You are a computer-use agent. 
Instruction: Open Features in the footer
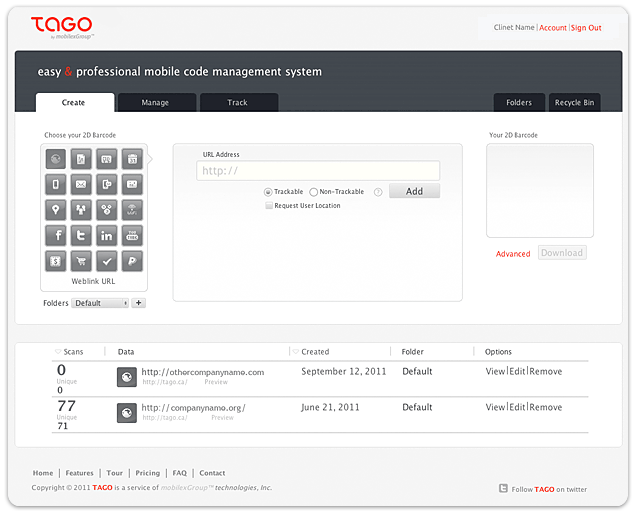coord(79,473)
